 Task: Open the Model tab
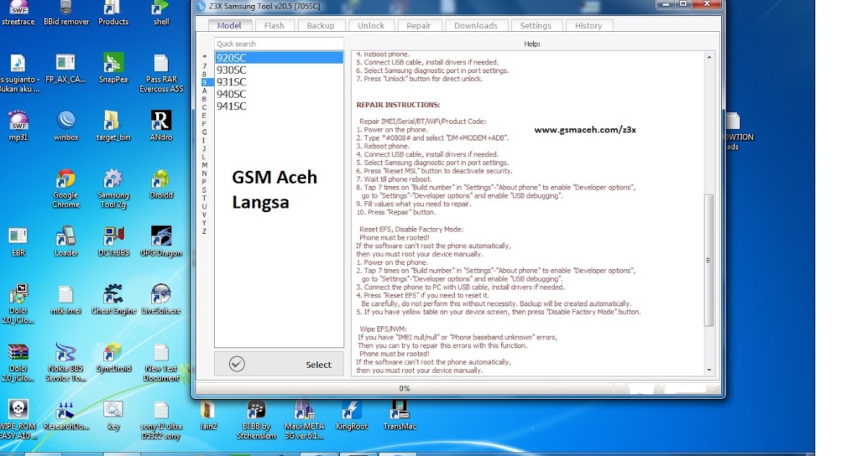(x=229, y=25)
